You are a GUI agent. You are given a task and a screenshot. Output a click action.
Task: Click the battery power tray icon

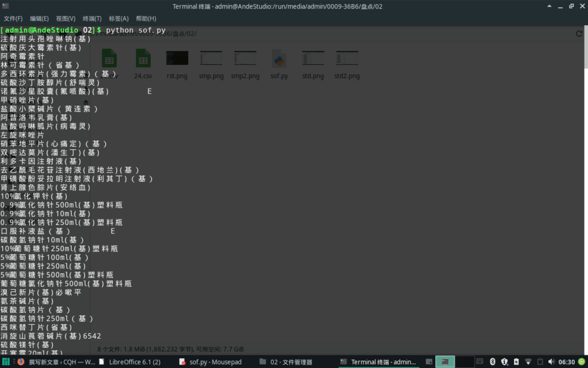pyautogui.click(x=516, y=362)
